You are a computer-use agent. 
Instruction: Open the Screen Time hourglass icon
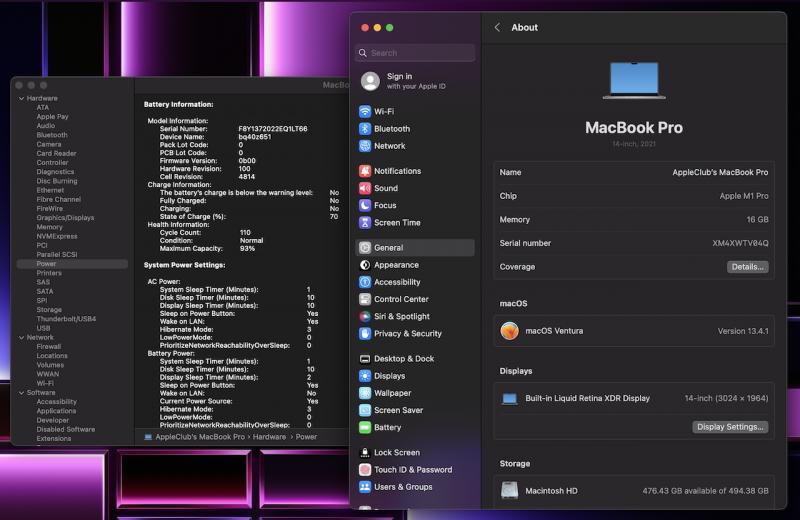(365, 222)
